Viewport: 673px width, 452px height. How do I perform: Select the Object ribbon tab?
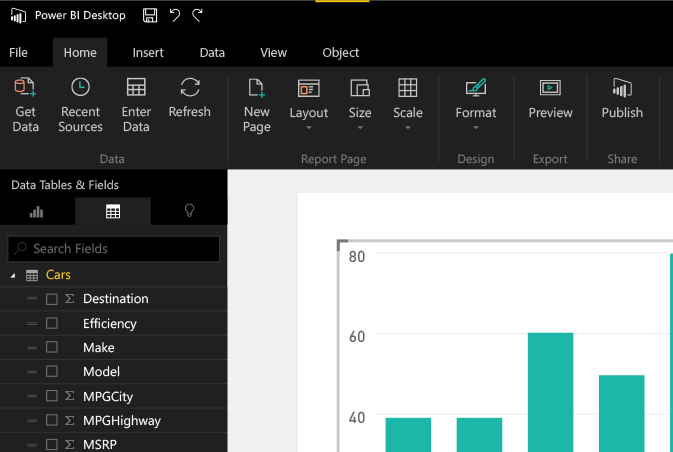point(341,53)
